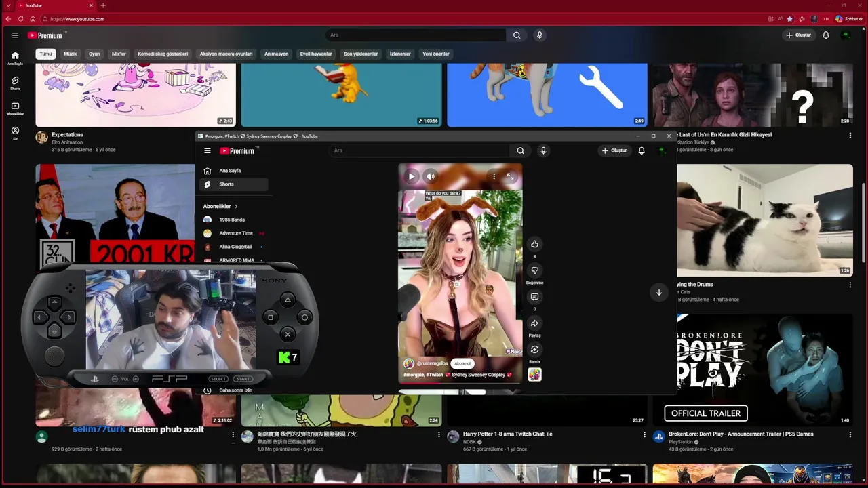Select the Animasyon filter chip

[x=276, y=54]
